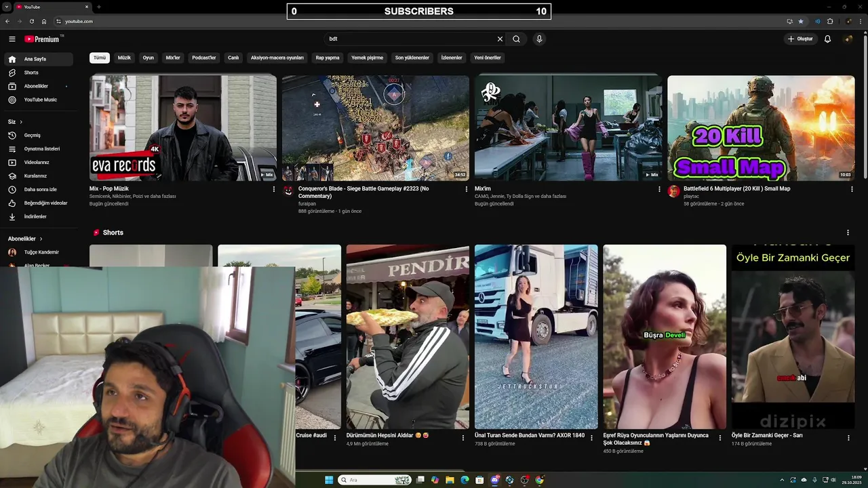Open İndirilenler in the sidebar
This screenshot has width=868, height=488.
(x=40, y=216)
